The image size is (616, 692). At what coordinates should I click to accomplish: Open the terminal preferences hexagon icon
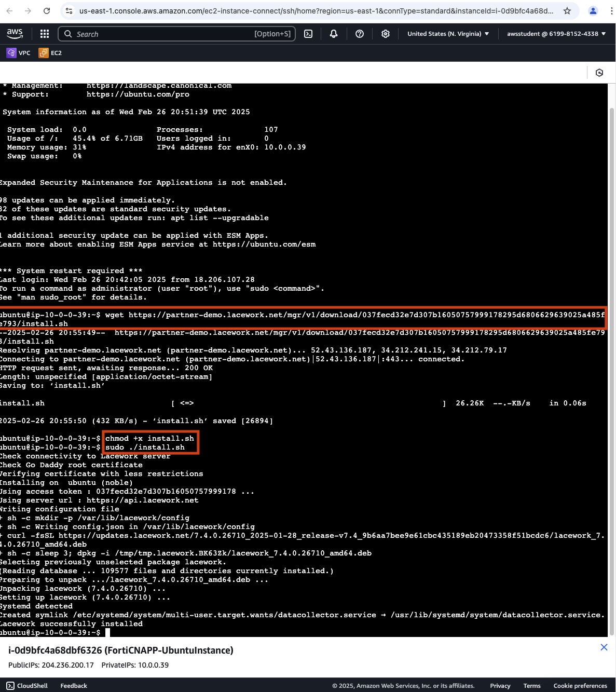click(599, 73)
